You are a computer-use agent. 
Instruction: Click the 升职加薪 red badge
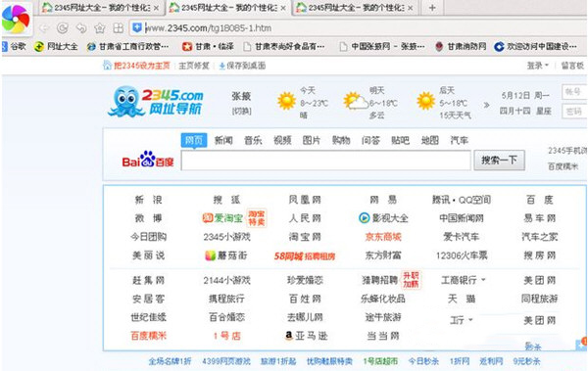[x=411, y=280]
